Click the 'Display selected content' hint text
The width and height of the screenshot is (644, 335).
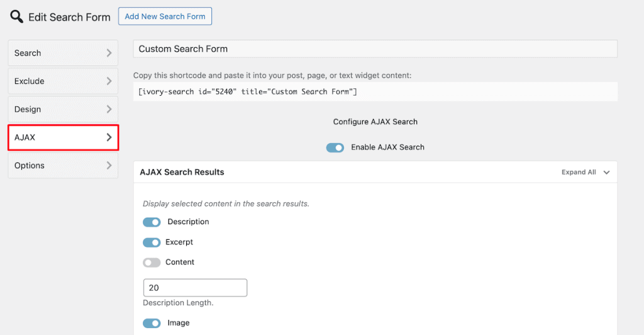click(x=226, y=204)
